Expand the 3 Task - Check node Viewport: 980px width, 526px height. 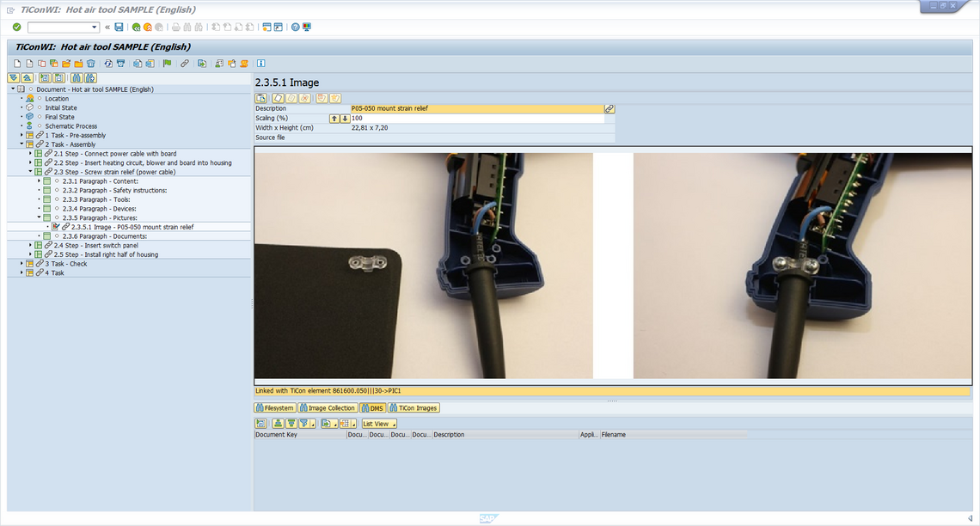pos(21,264)
